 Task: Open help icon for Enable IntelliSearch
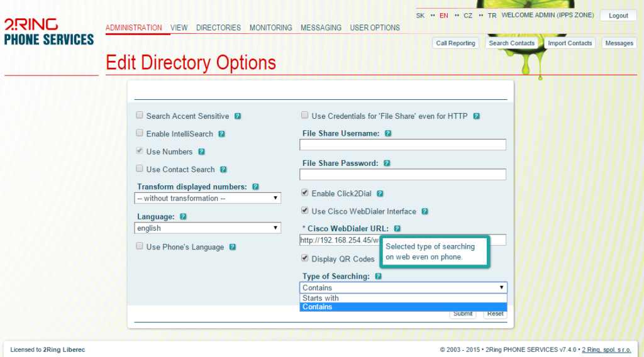(221, 134)
